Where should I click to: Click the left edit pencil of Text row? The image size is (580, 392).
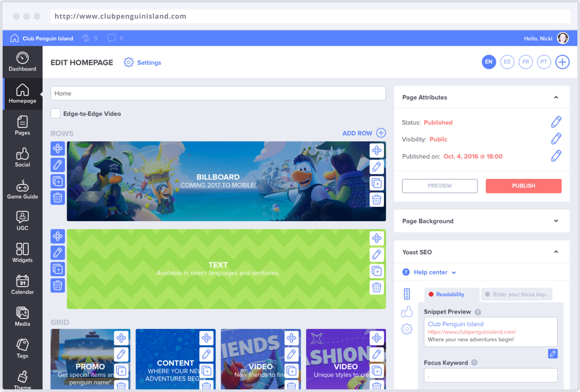point(58,253)
